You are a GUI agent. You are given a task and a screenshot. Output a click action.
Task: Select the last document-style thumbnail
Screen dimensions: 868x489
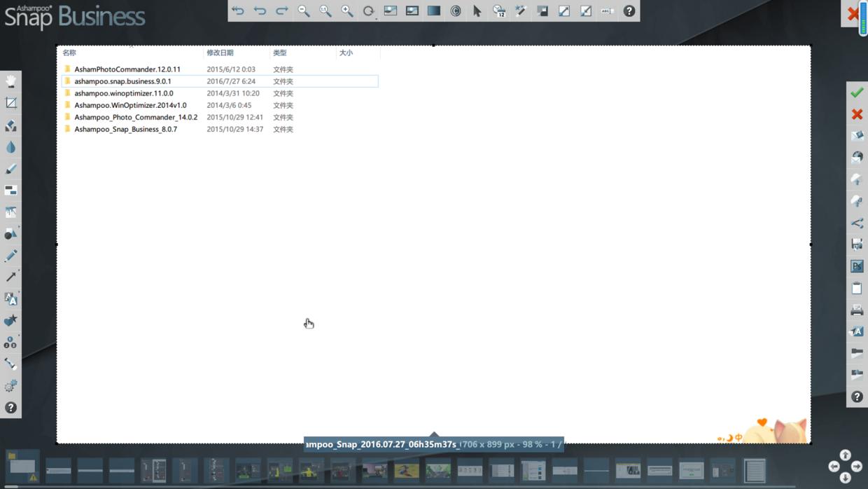click(x=755, y=470)
